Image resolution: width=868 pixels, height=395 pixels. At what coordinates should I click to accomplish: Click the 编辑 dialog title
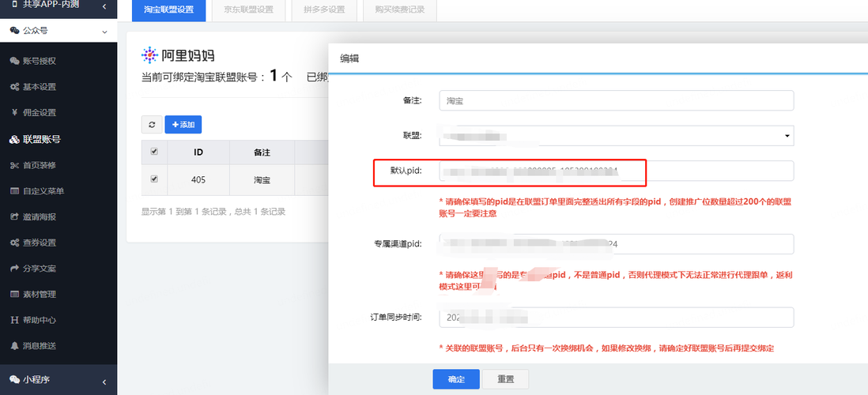point(349,58)
